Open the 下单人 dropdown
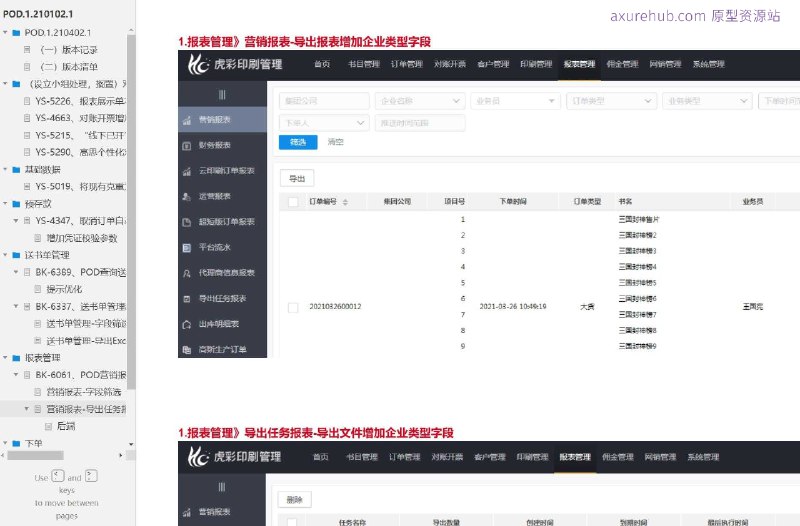Image resolution: width=800 pixels, height=526 pixels. point(324,123)
